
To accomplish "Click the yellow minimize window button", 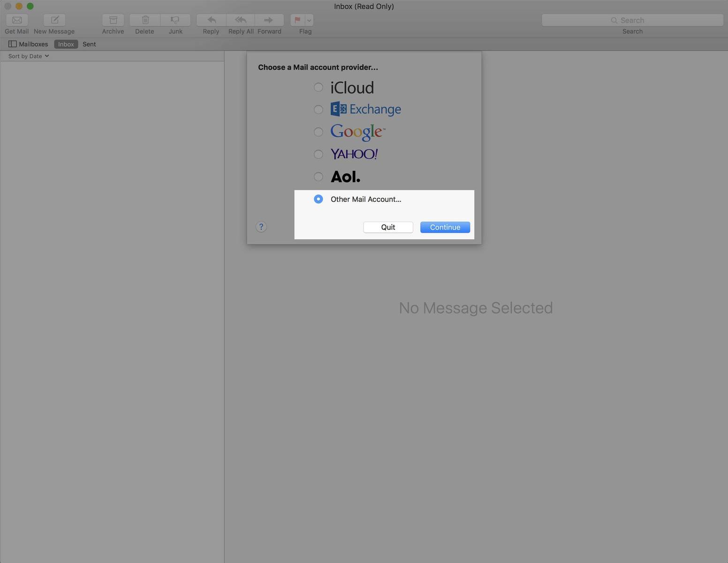I will 19,6.
